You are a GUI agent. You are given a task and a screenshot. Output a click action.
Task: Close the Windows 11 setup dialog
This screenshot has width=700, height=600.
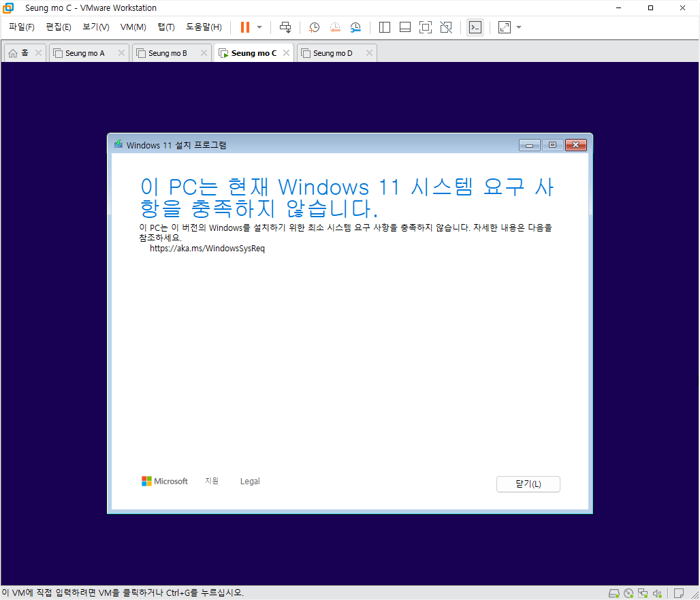(576, 145)
